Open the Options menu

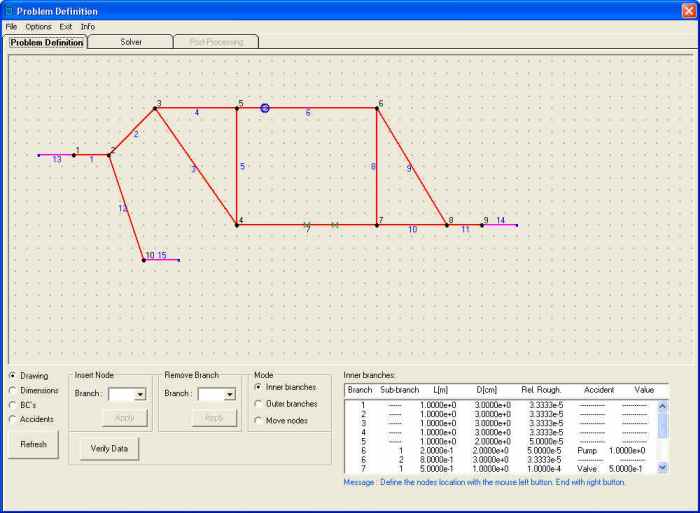(x=39, y=26)
